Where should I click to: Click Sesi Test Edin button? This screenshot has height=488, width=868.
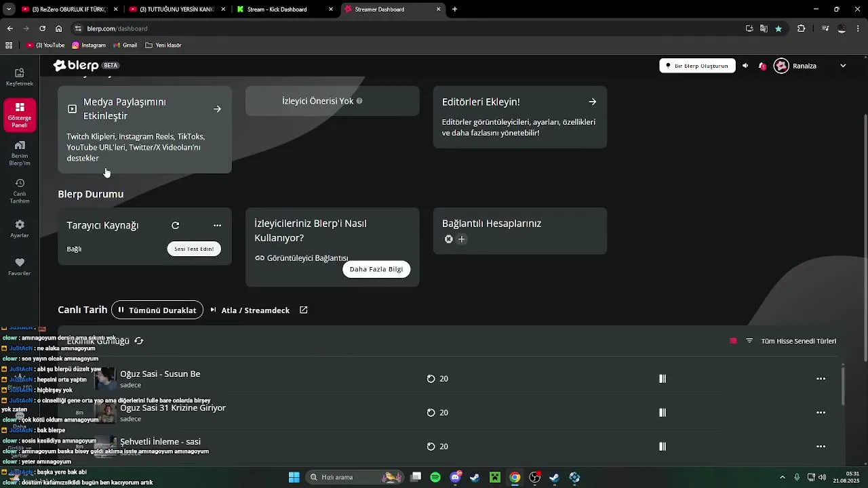tap(194, 249)
